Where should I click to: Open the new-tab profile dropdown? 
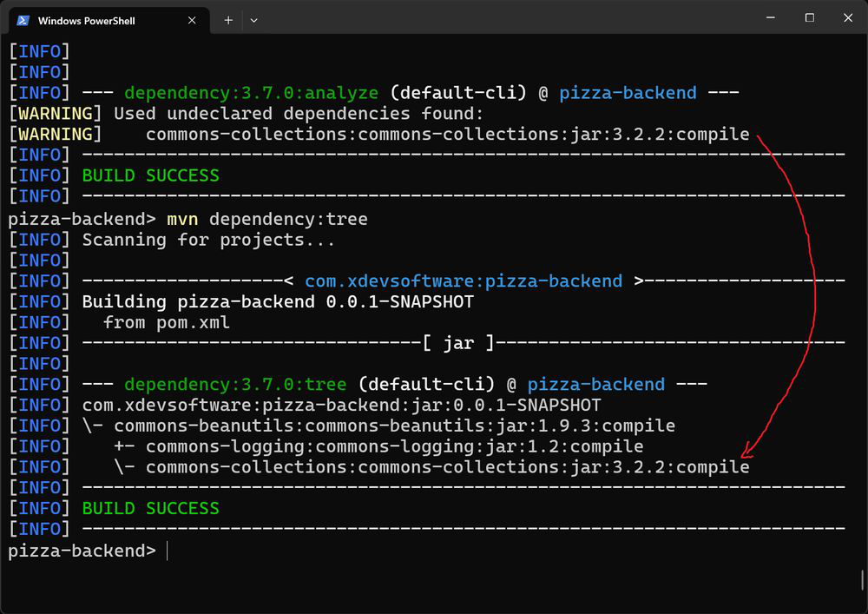(254, 21)
